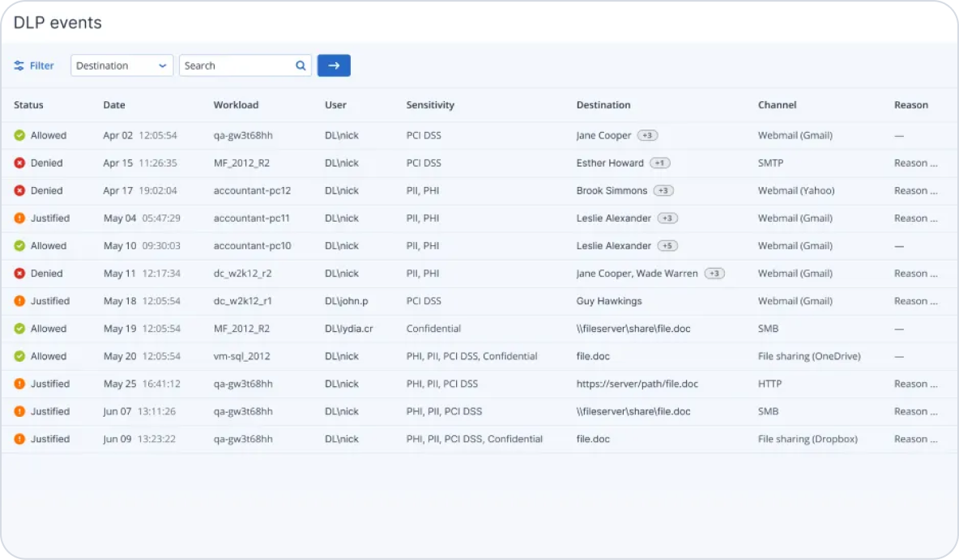Screen dimensions: 959x560
Task: Click the red Denied icon for May 11
Action: coord(19,274)
